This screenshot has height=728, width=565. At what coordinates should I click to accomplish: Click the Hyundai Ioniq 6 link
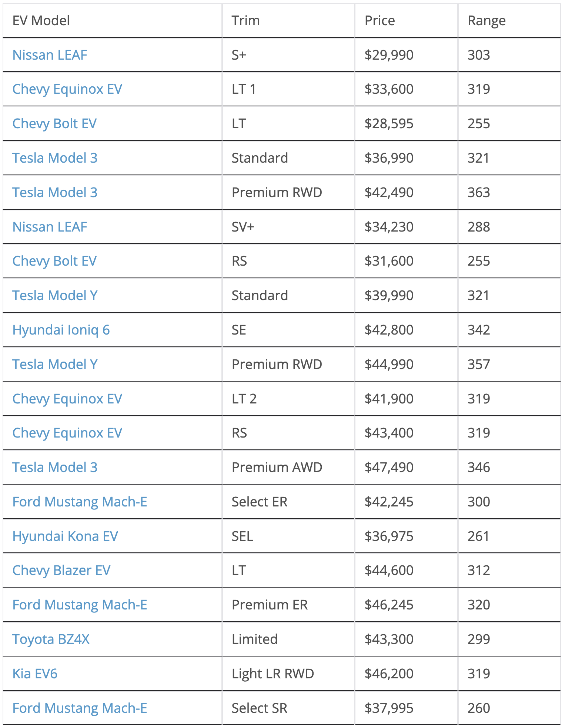(61, 330)
